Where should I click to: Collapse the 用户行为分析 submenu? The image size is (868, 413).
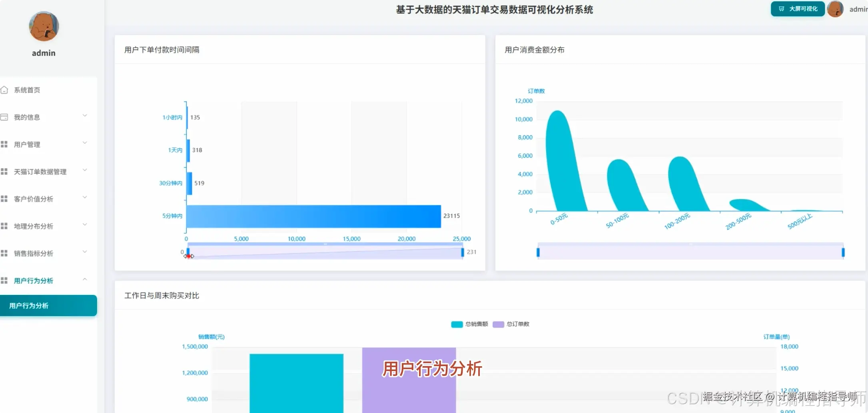click(84, 279)
